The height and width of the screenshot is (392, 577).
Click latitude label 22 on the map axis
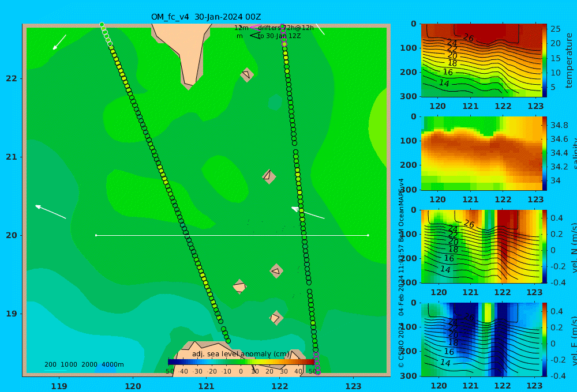(12, 78)
